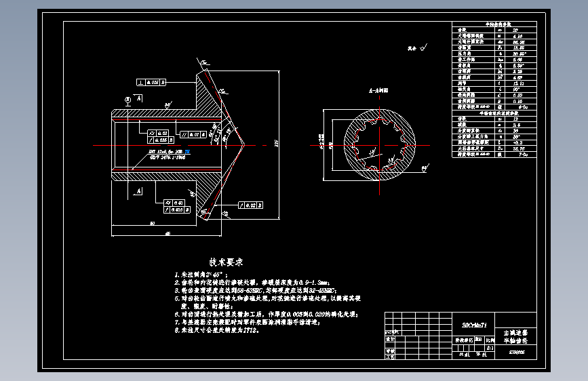Screen dimensions: 588x381
Task: Click the drawing number cell below the part name
Action: pyautogui.click(x=517, y=352)
